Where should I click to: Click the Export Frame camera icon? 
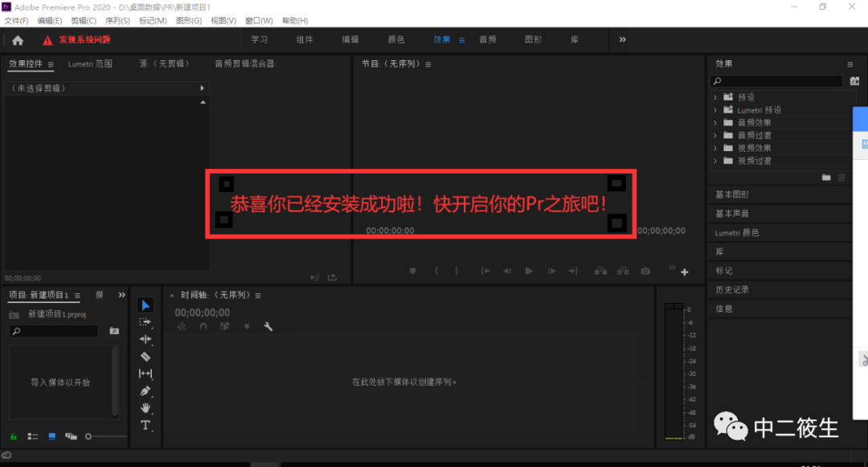tap(645, 271)
